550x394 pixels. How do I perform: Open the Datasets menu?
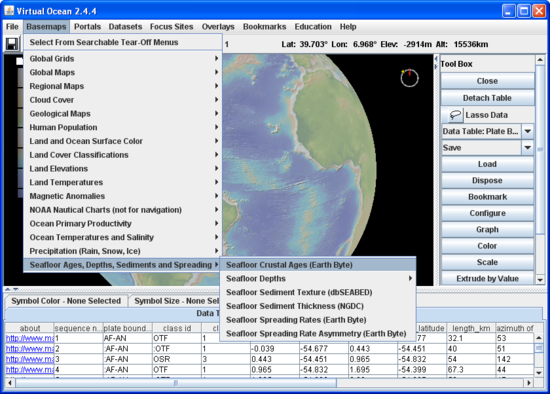(125, 27)
